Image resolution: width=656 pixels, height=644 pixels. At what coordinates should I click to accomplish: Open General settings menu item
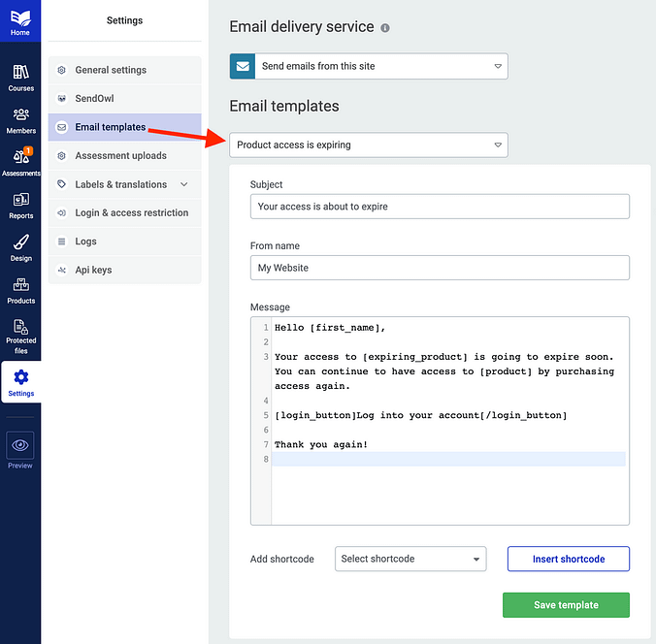tap(111, 70)
